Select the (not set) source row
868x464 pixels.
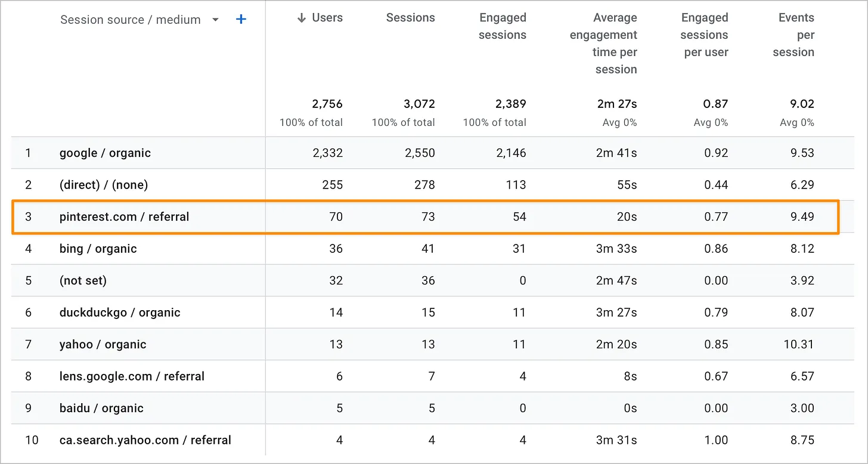[x=83, y=281]
